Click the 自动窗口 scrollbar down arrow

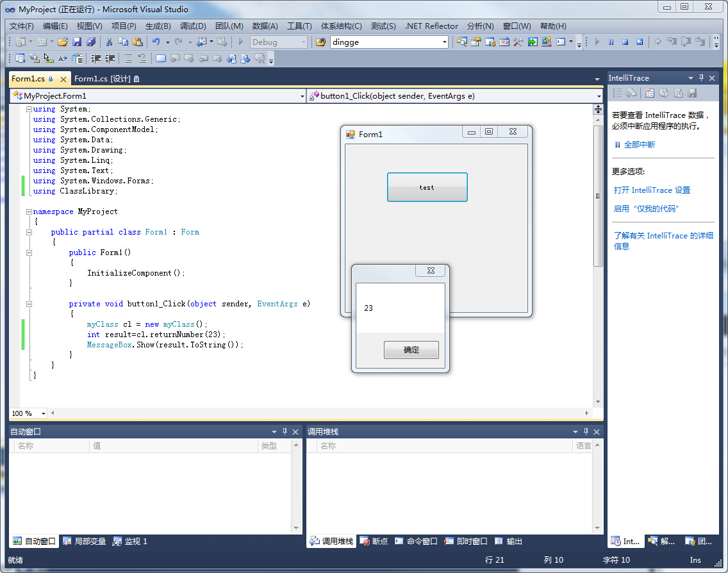point(296,528)
